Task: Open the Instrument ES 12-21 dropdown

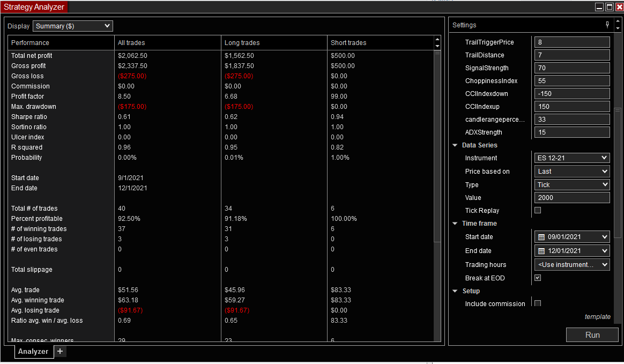Action: pos(572,158)
